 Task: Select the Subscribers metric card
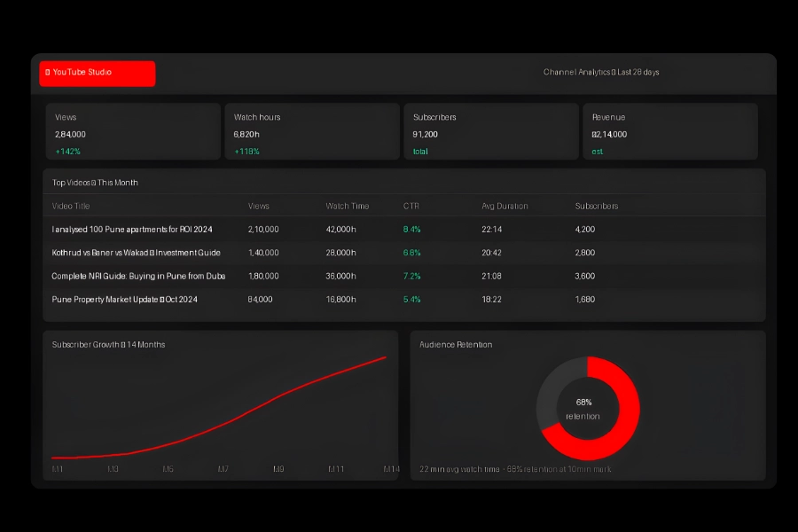pos(491,131)
